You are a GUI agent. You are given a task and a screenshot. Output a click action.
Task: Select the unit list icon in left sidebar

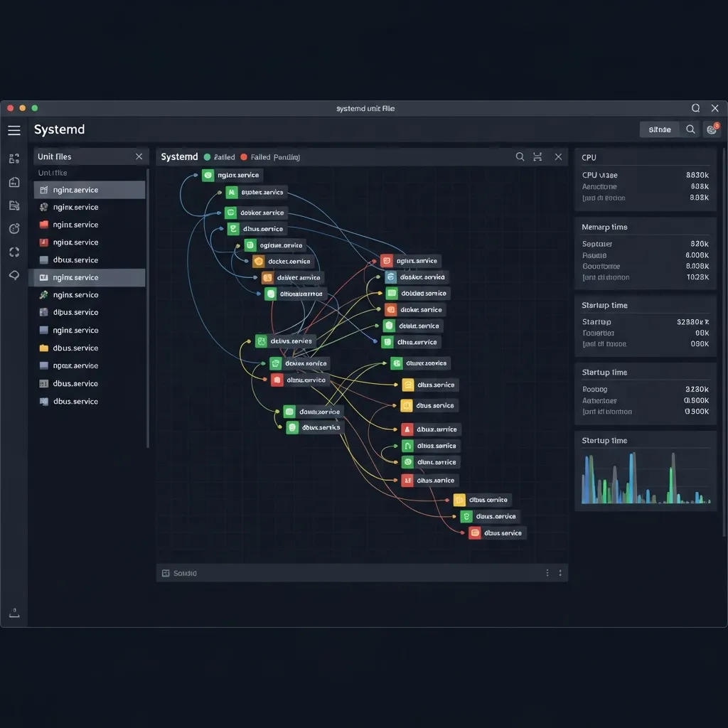(x=14, y=158)
